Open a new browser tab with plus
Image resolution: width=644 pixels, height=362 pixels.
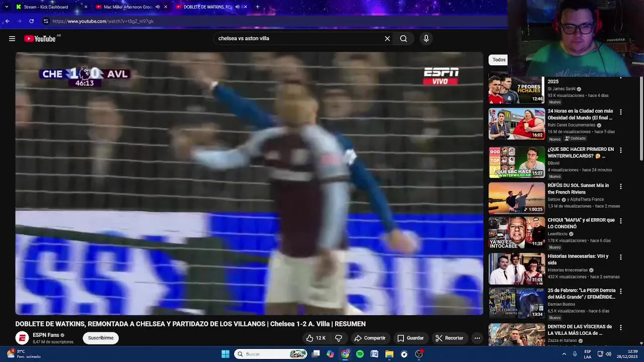pyautogui.click(x=258, y=7)
